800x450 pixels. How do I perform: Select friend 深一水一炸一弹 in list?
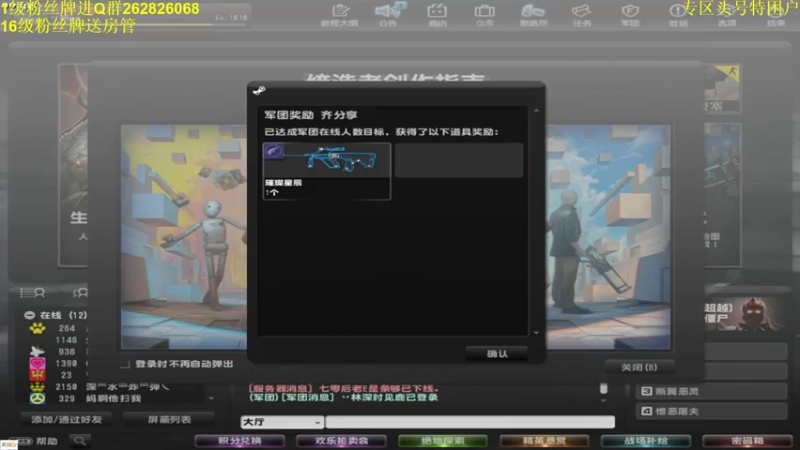[x=128, y=387]
